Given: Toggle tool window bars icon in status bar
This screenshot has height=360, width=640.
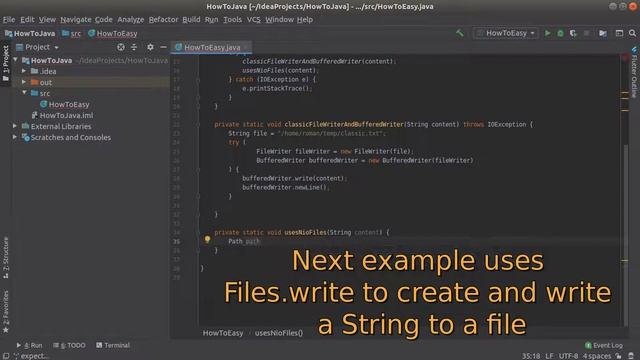Looking at the screenshot, I should pyautogui.click(x=6, y=356).
